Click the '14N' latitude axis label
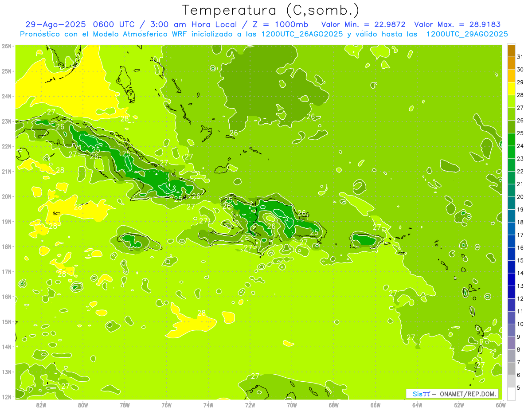This screenshot has height=411, width=532. point(7,347)
